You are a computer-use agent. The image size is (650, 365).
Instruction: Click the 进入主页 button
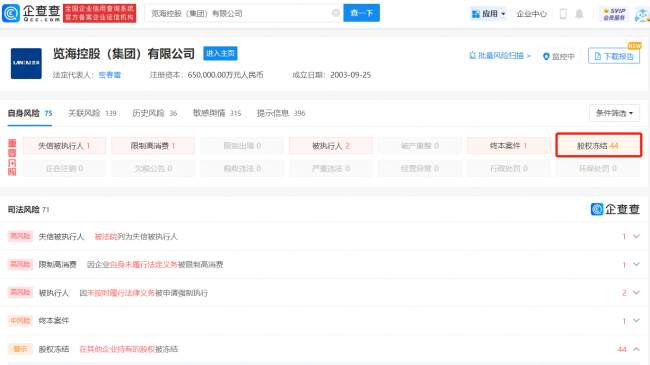click(220, 54)
